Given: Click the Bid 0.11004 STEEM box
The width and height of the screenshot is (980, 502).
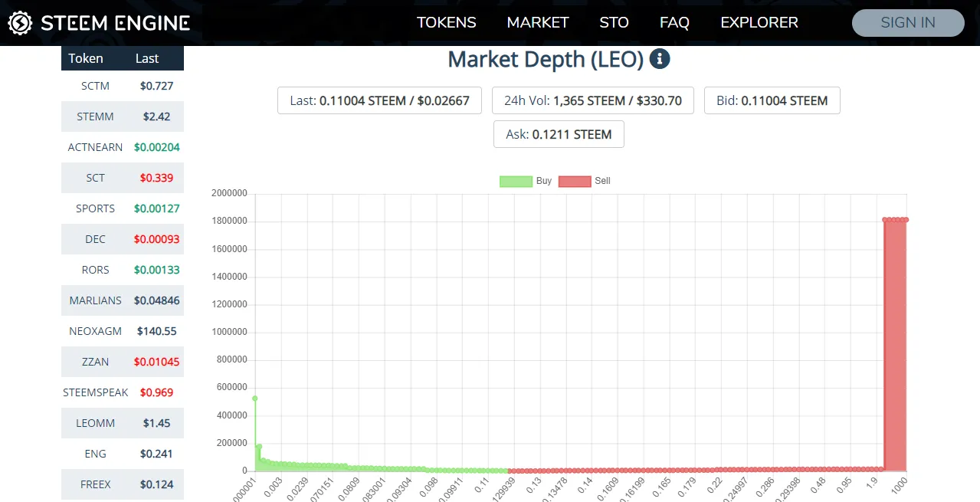Looking at the screenshot, I should pos(772,100).
